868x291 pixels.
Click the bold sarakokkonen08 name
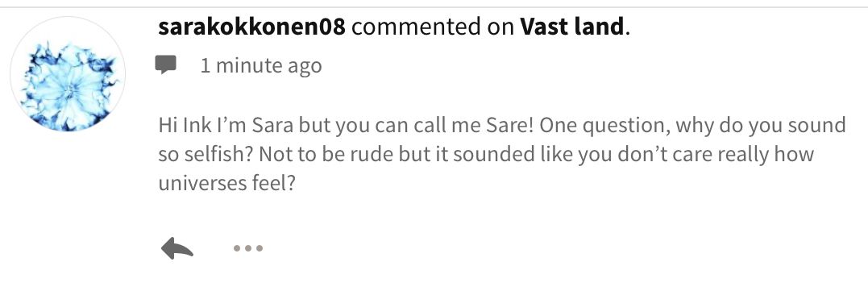point(252,27)
